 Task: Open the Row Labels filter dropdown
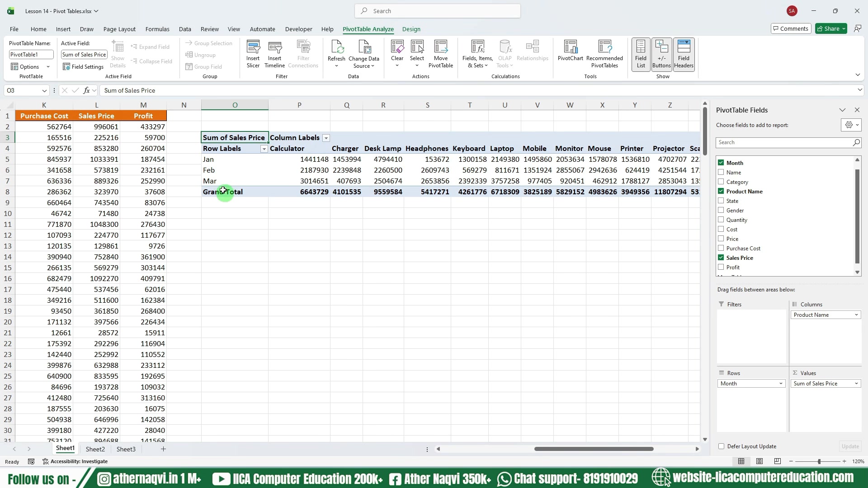click(x=264, y=149)
